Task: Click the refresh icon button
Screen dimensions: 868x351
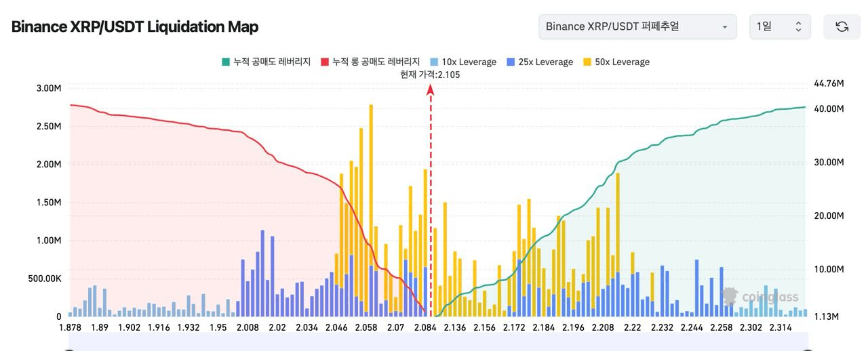Action: (x=842, y=26)
